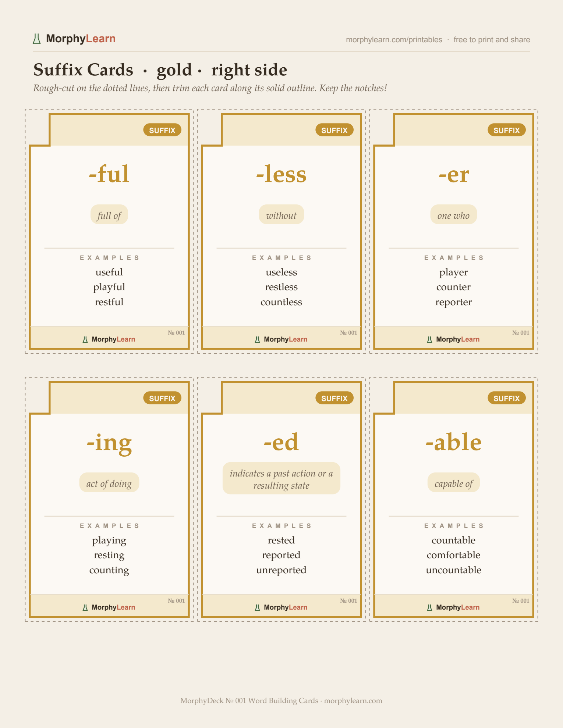The width and height of the screenshot is (563, 728).
Task: Click the SUFFIX badge on the -ful card
Action: click(x=162, y=130)
